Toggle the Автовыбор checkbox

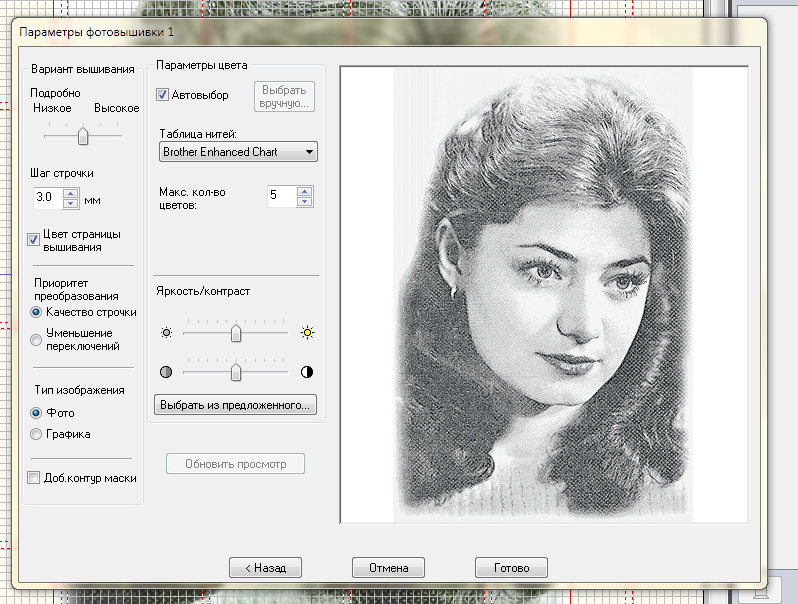[x=163, y=95]
